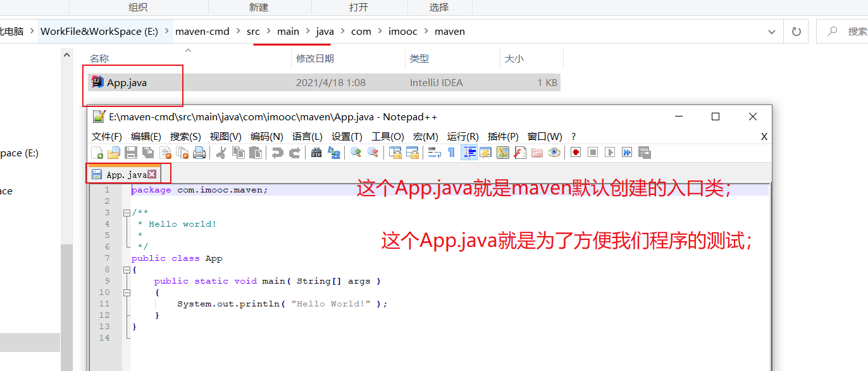Click the refresh button in File Explorer
The width and height of the screenshot is (868, 371).
point(795,31)
